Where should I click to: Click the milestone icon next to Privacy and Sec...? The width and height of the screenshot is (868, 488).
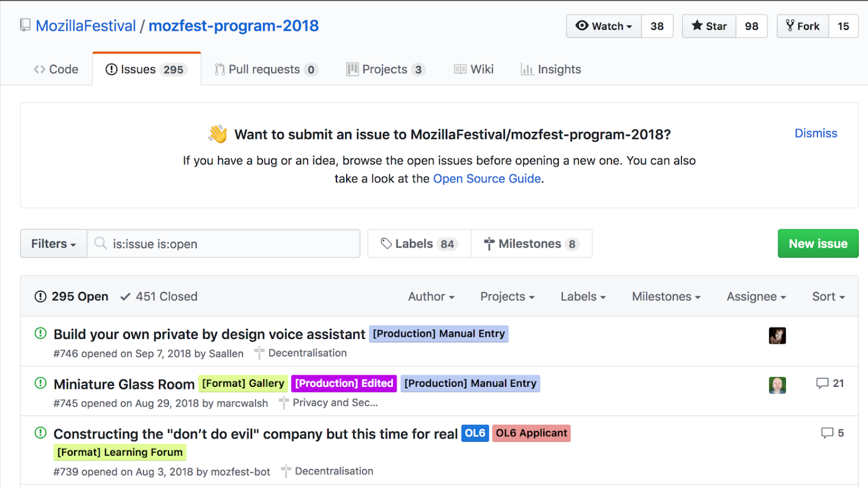[x=284, y=403]
